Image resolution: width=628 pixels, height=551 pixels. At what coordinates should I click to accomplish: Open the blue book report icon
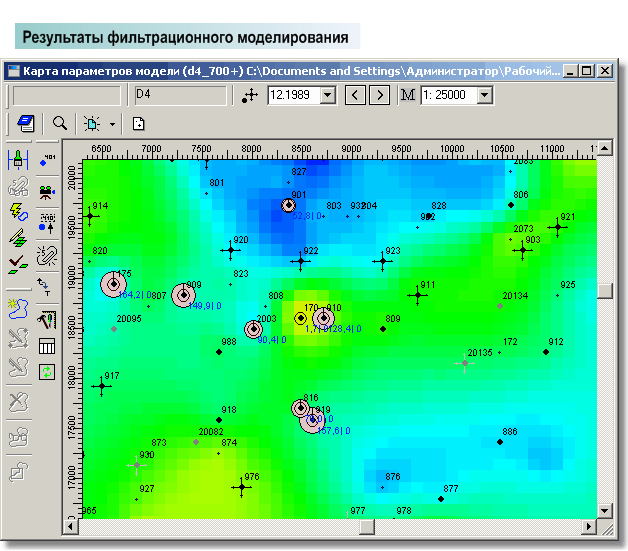point(26,123)
